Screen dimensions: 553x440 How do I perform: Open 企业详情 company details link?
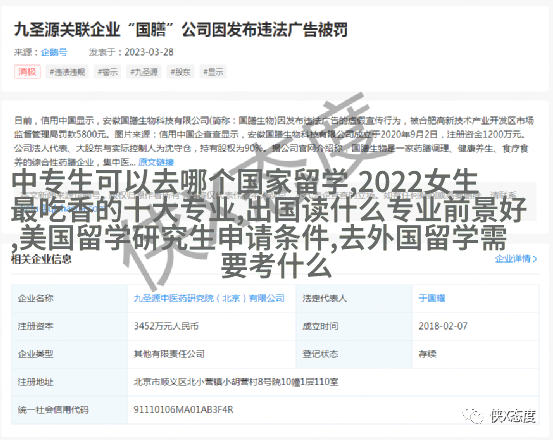point(516,259)
